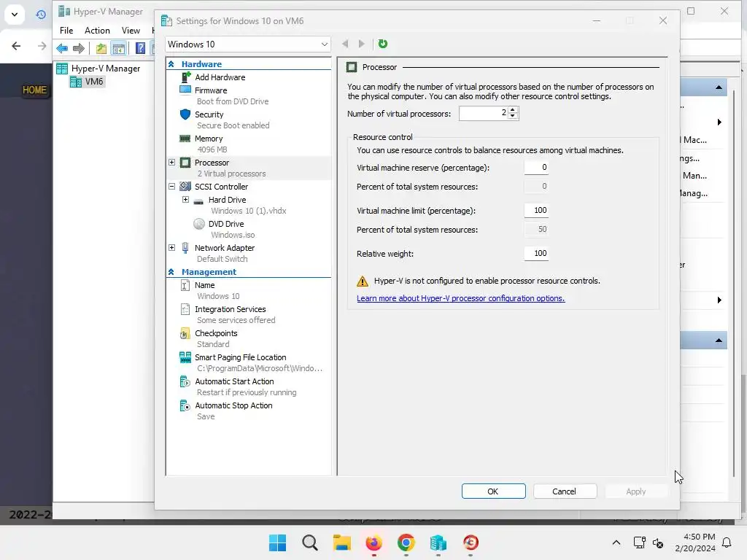Select the VM6 server node icon
The width and height of the screenshot is (747, 560).
pos(76,82)
